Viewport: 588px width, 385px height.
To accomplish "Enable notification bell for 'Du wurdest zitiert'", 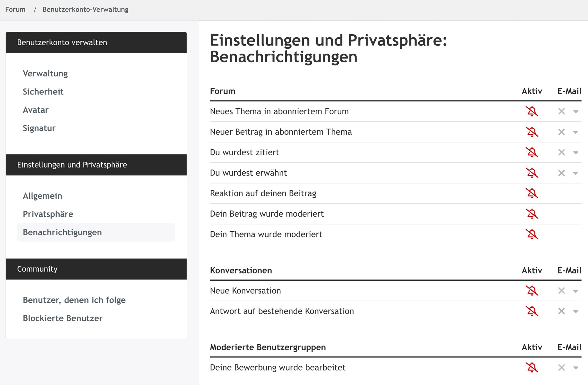I will click(532, 152).
